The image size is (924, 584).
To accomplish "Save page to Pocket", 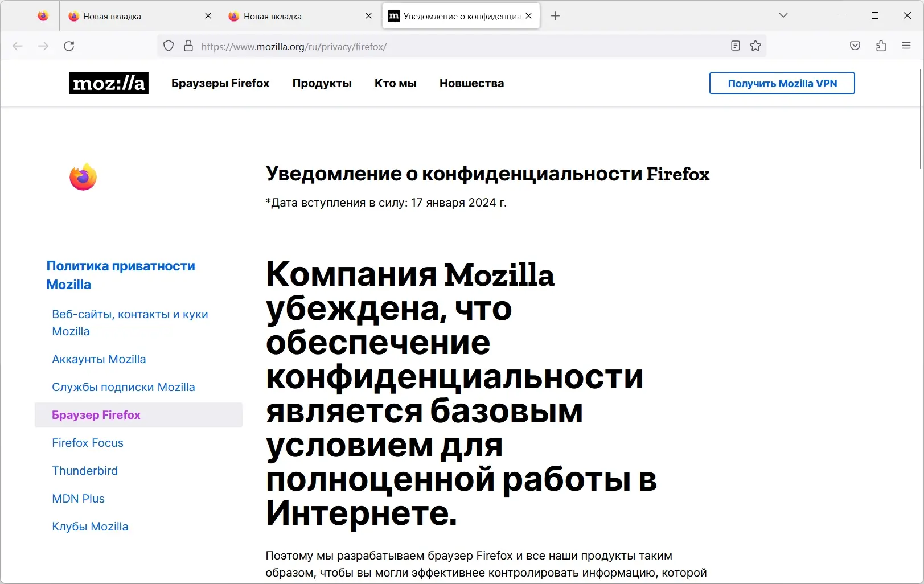I will click(x=855, y=46).
